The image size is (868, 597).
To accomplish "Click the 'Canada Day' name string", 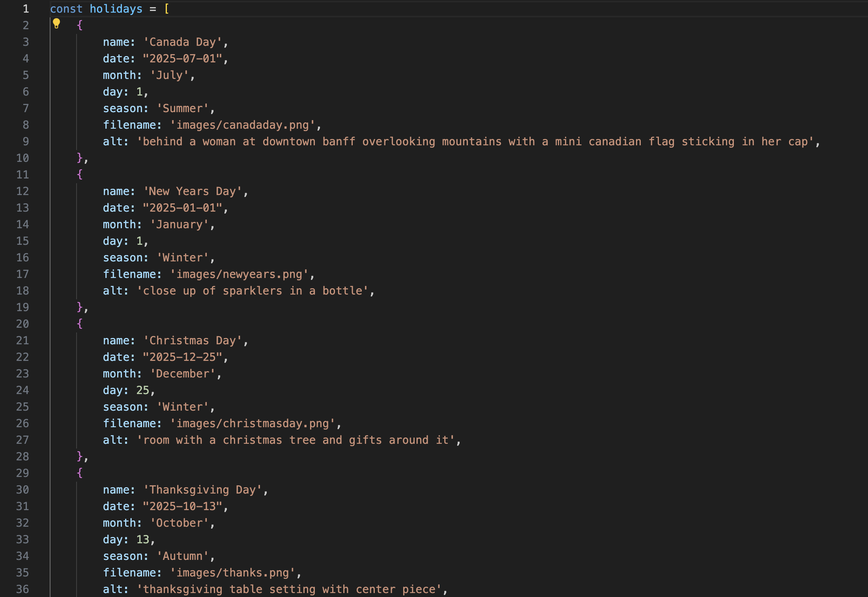I will coord(183,42).
